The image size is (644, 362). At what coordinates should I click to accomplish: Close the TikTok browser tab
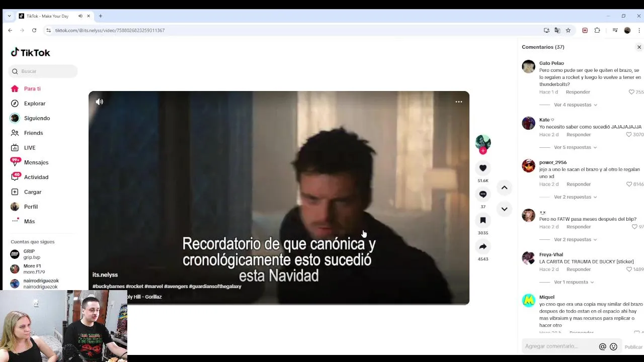pos(89,16)
